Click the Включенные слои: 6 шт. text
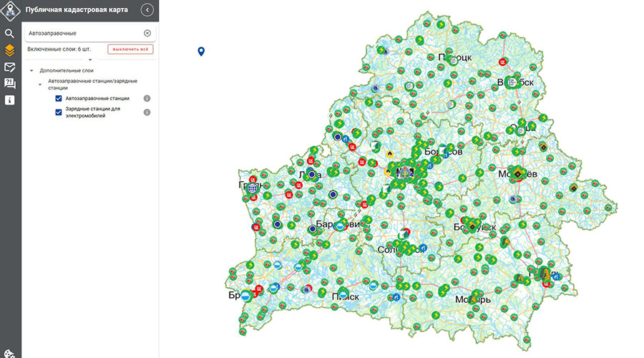The image size is (644, 358). point(59,49)
